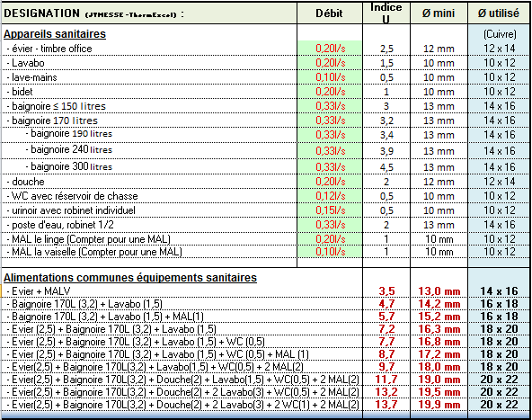The image size is (532, 420).
Task: Click the 16 x 18 cell for Baignoire + Lavabo
Action: [499, 304]
